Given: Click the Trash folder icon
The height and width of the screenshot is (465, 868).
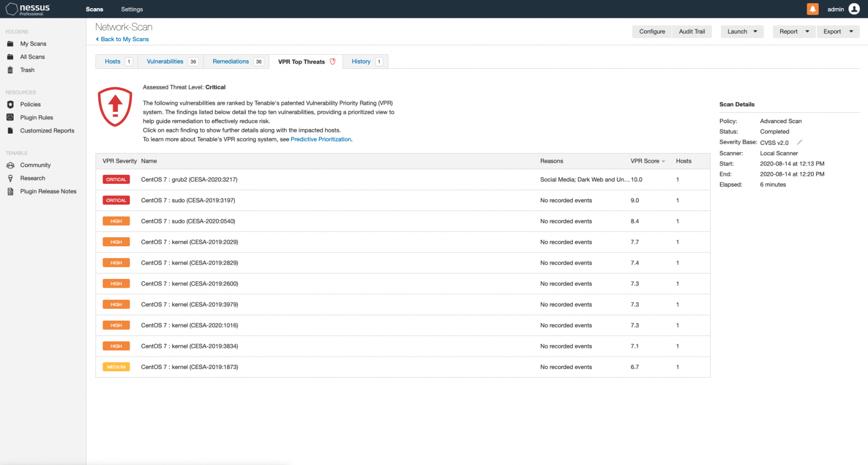Looking at the screenshot, I should pyautogui.click(x=10, y=70).
